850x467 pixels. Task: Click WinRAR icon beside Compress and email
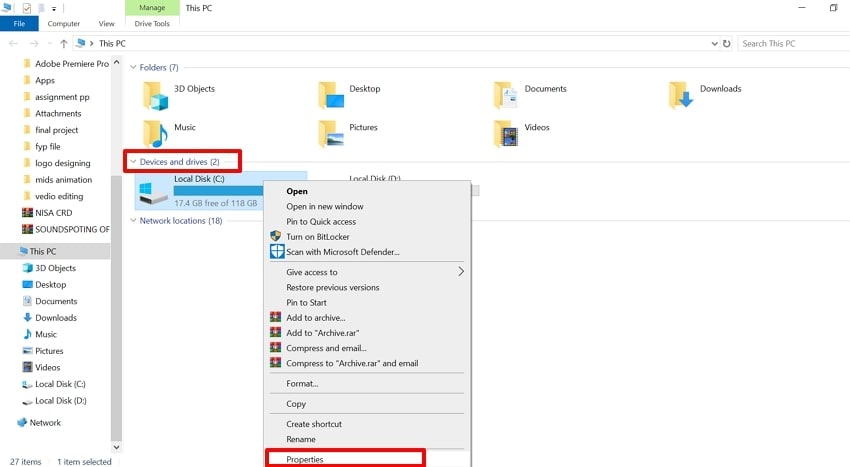(275, 348)
